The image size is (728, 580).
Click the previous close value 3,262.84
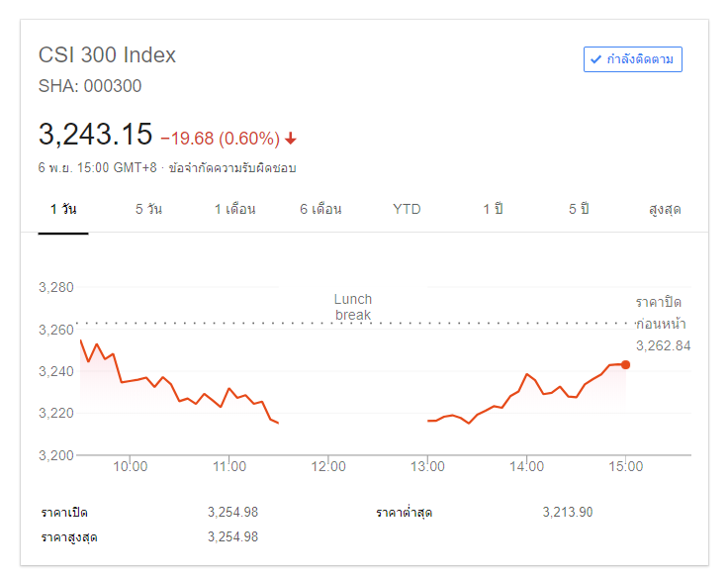[663, 345]
